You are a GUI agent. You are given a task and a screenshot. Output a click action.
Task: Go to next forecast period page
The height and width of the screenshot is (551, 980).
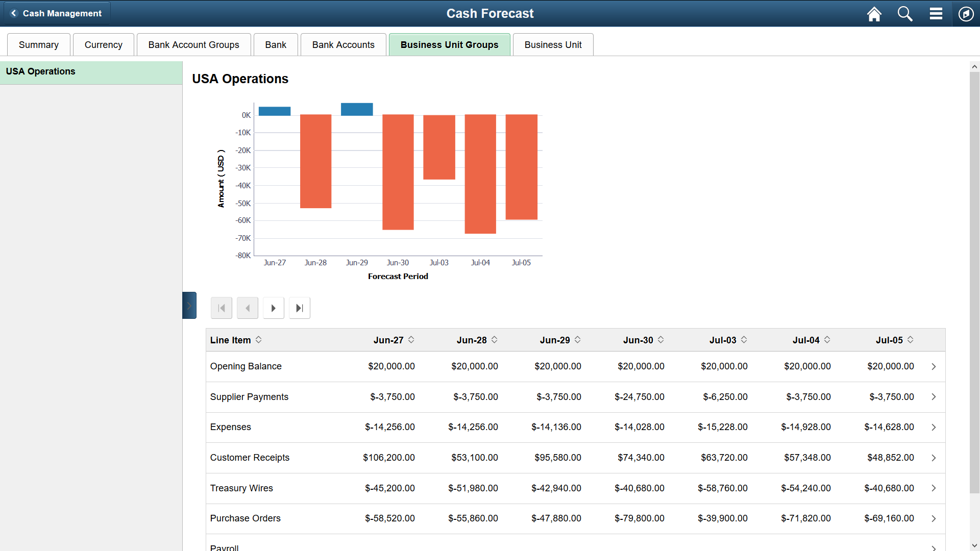[x=274, y=308]
